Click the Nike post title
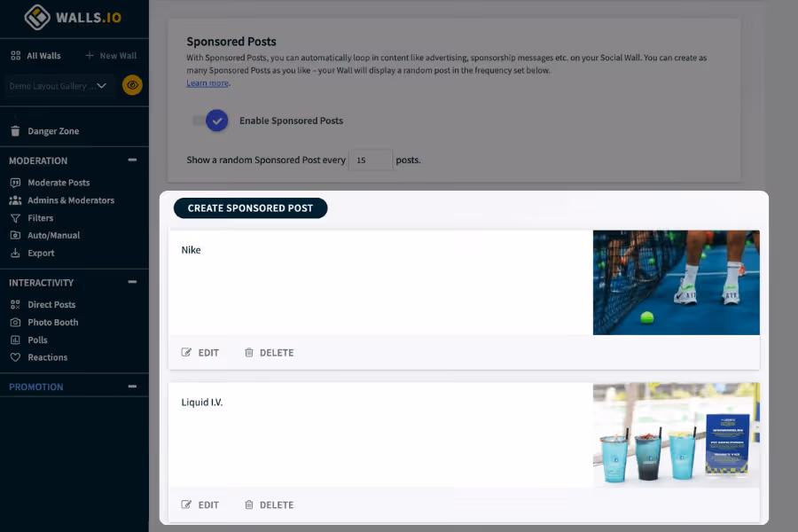The image size is (798, 532). (x=191, y=250)
